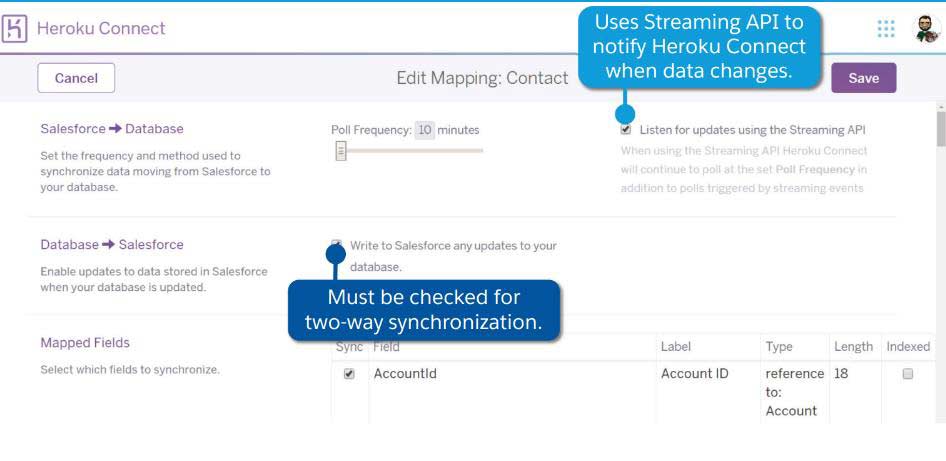Click the Heroku Connect title link
Viewport: 946px width, 461px height.
(101, 28)
